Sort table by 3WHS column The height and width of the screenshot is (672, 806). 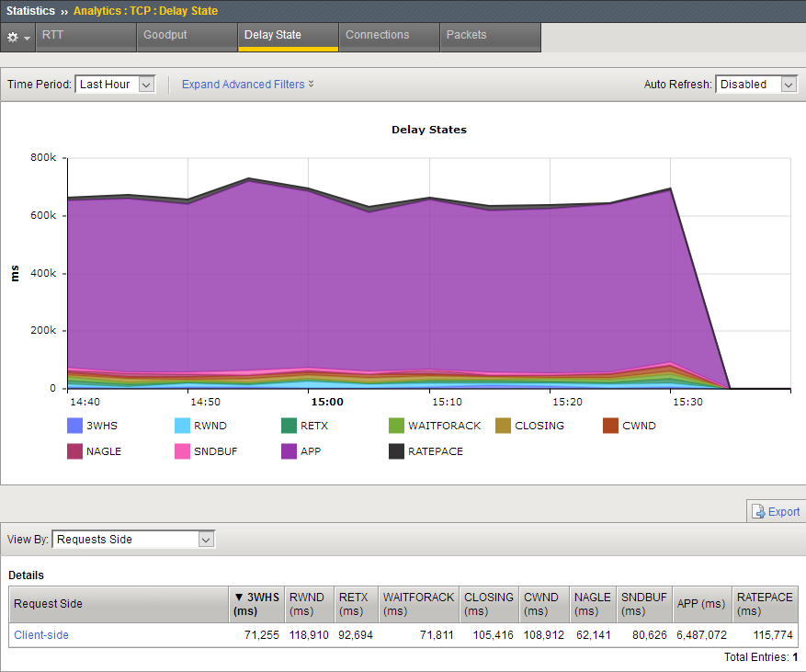coord(255,604)
